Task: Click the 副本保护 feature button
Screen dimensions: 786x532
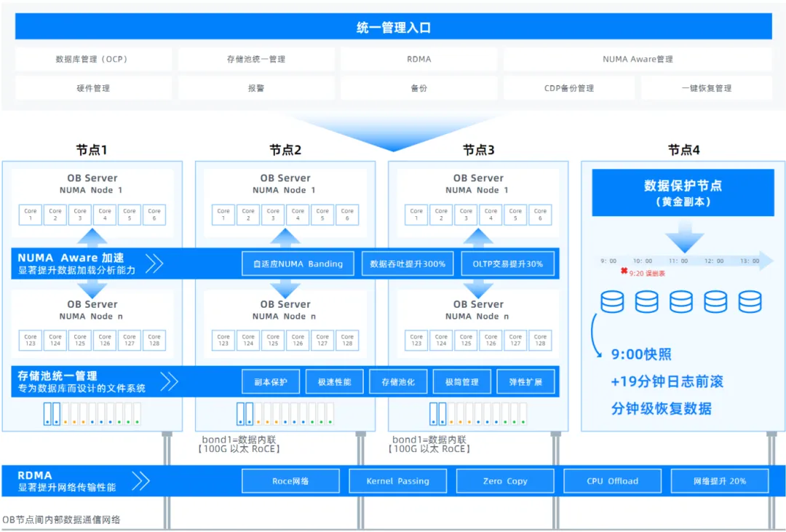Action: [x=271, y=381]
